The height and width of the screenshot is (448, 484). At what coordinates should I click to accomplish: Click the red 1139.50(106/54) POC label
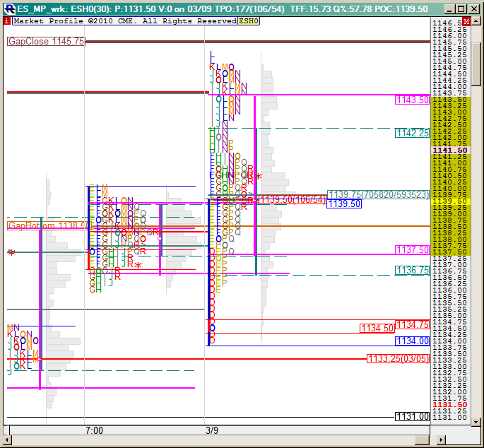pyautogui.click(x=293, y=200)
